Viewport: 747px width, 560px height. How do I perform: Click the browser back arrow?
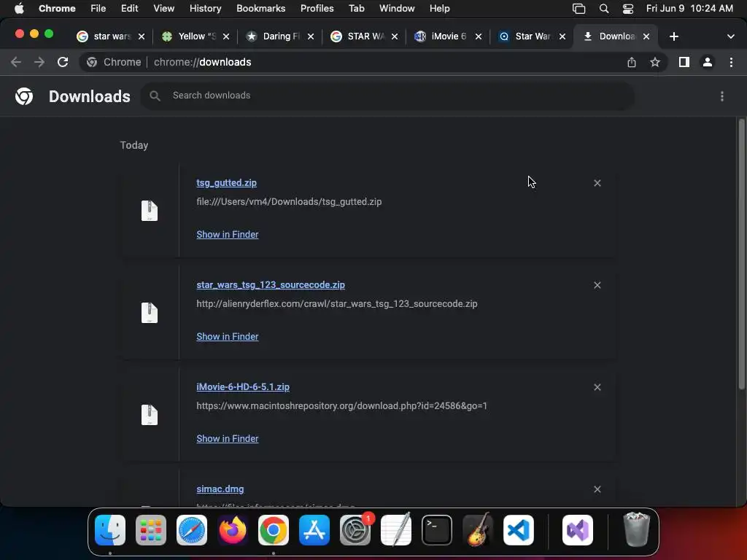16,62
